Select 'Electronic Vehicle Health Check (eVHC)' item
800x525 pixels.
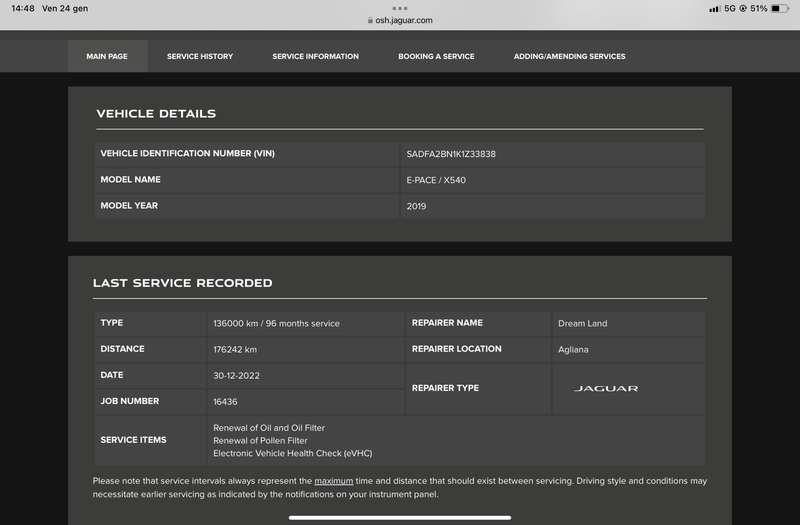(x=293, y=453)
